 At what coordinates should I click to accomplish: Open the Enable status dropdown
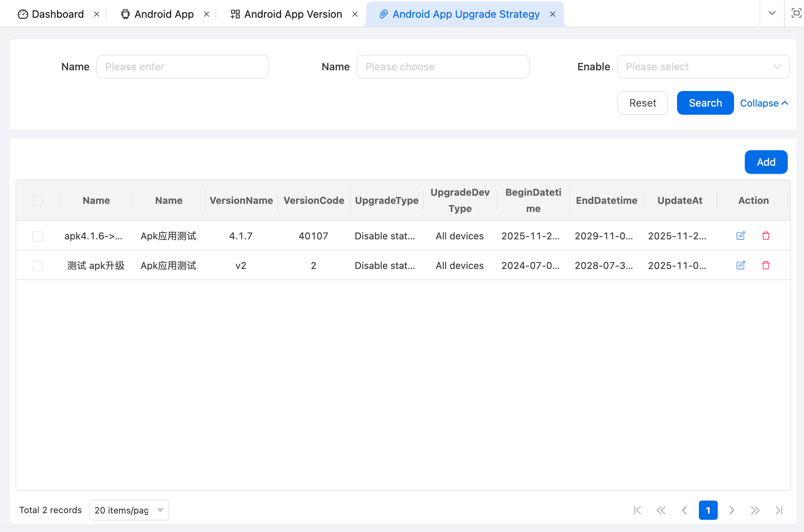point(703,67)
